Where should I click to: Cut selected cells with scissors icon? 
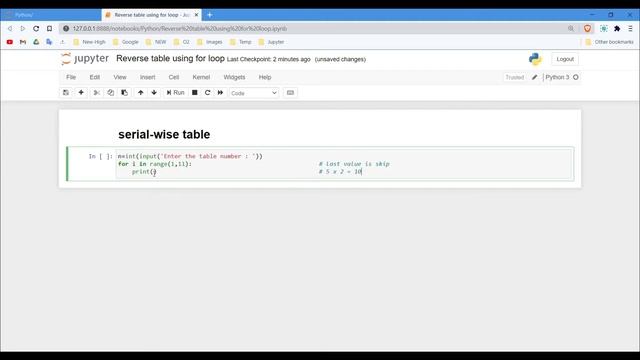97,93
